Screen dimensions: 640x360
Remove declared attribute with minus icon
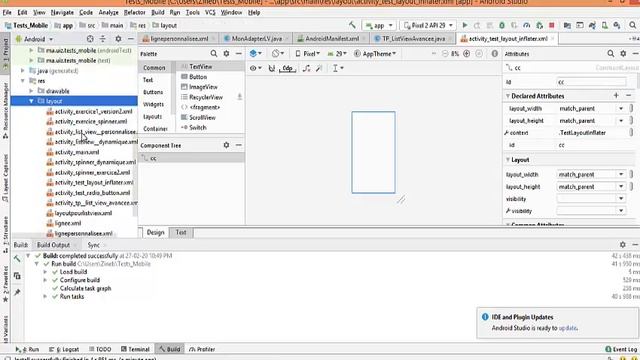coord(629,96)
